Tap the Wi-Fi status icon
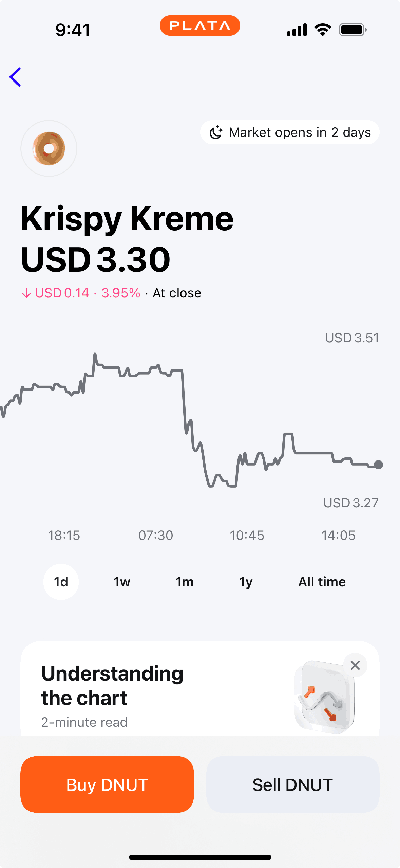The width and height of the screenshot is (400, 868). pos(323,30)
